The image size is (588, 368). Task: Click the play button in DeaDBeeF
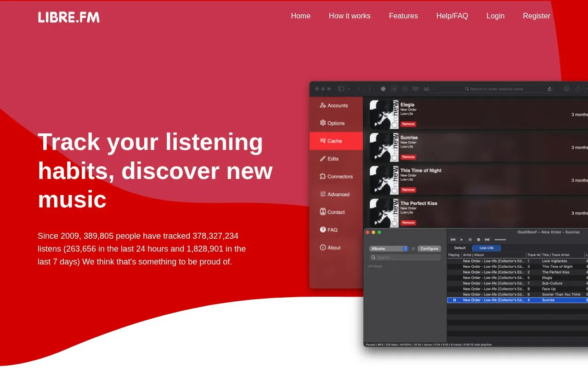[x=462, y=240]
